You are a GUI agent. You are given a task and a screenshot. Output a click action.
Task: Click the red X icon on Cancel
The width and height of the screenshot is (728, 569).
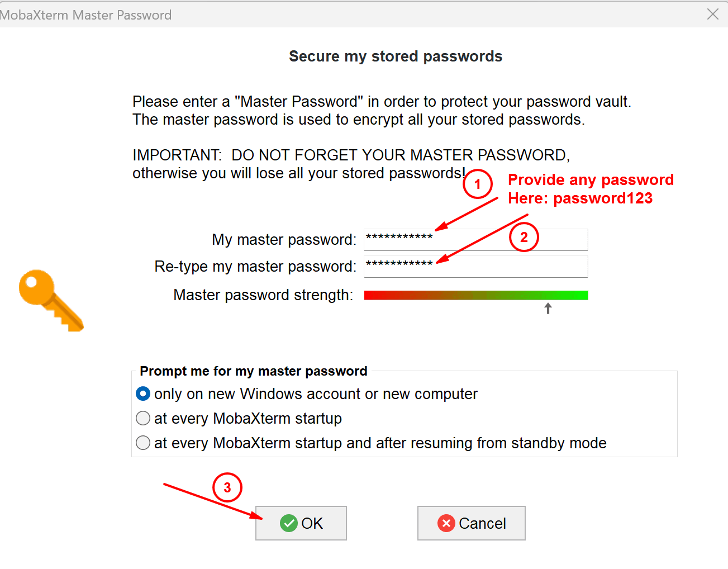446,523
